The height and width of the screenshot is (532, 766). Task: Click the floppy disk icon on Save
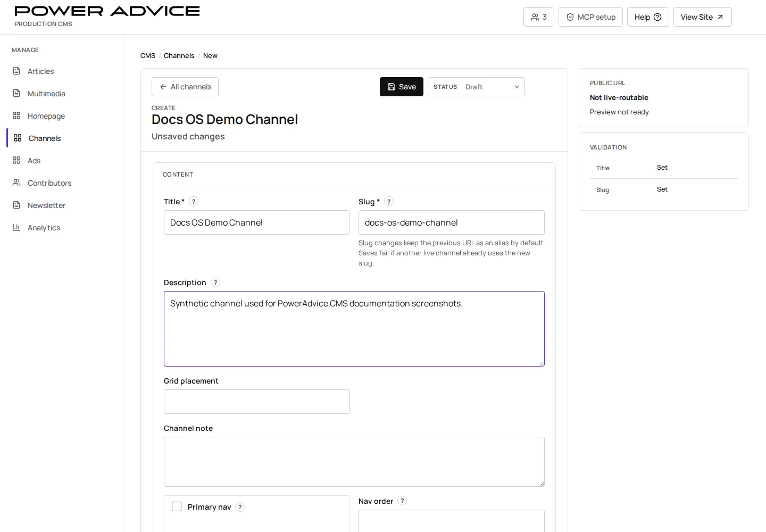[x=392, y=87]
